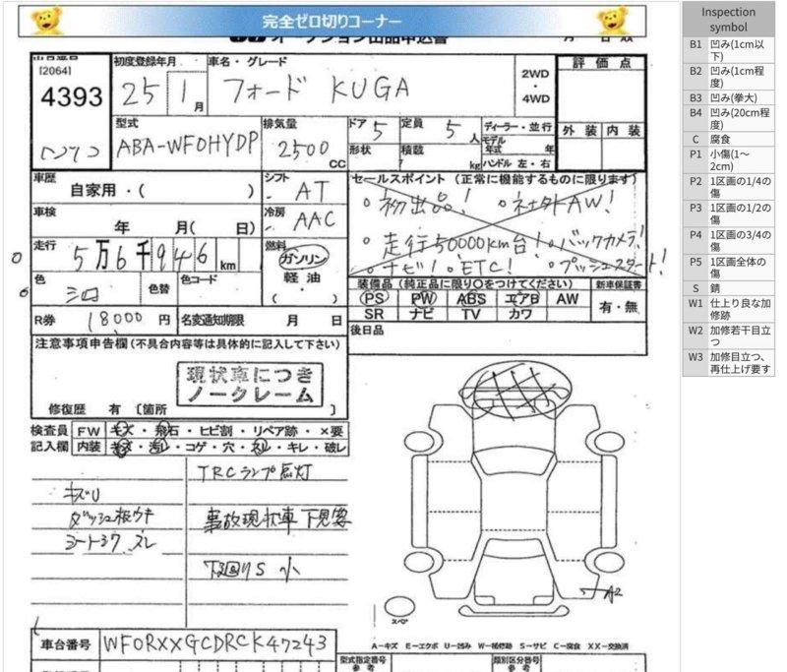Image resolution: width=787 pixels, height=672 pixels.
Task: Click the right bear mascot icon
Action: point(612,20)
